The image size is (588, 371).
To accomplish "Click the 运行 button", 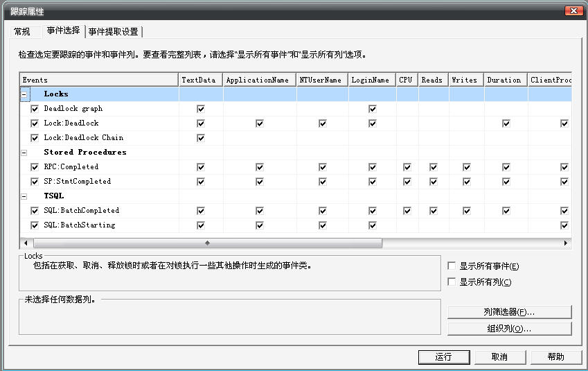I will (x=444, y=356).
